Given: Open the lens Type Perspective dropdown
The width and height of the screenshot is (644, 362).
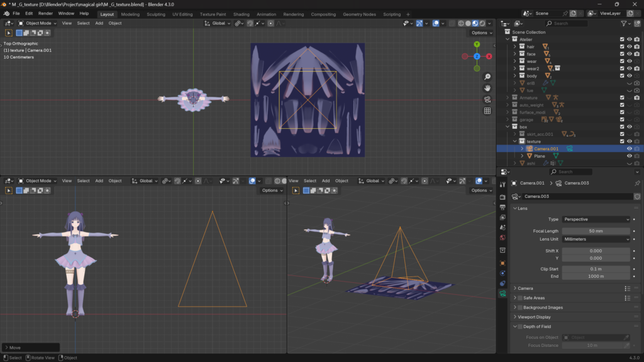Looking at the screenshot, I should point(596,219).
